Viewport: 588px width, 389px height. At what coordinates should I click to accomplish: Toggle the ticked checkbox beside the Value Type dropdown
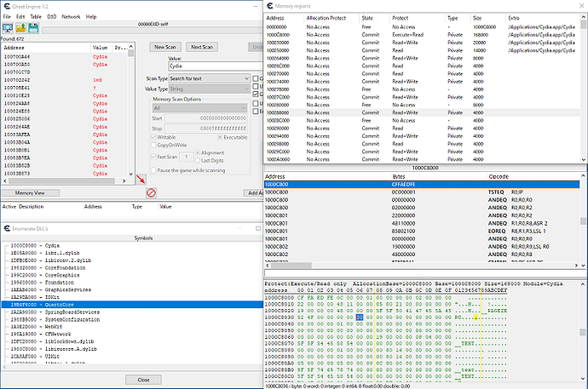256,94
